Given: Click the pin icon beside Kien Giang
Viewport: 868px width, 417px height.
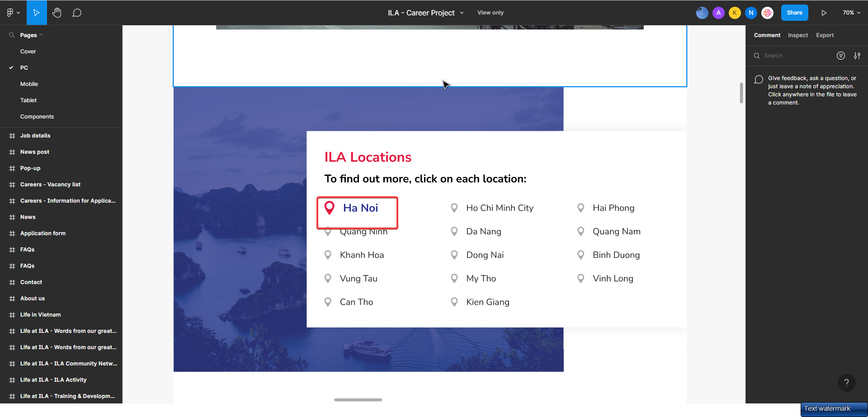Looking at the screenshot, I should pos(454,302).
